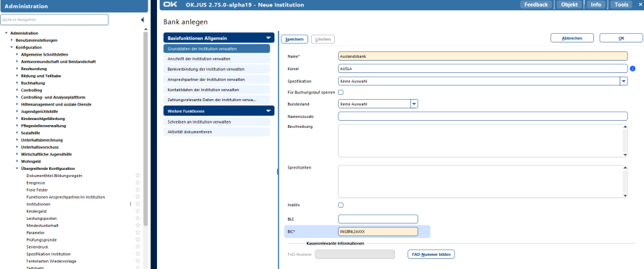Image resolution: width=644 pixels, height=269 pixels.
Task: Click into the Namenszusatz field
Action: [x=483, y=116]
